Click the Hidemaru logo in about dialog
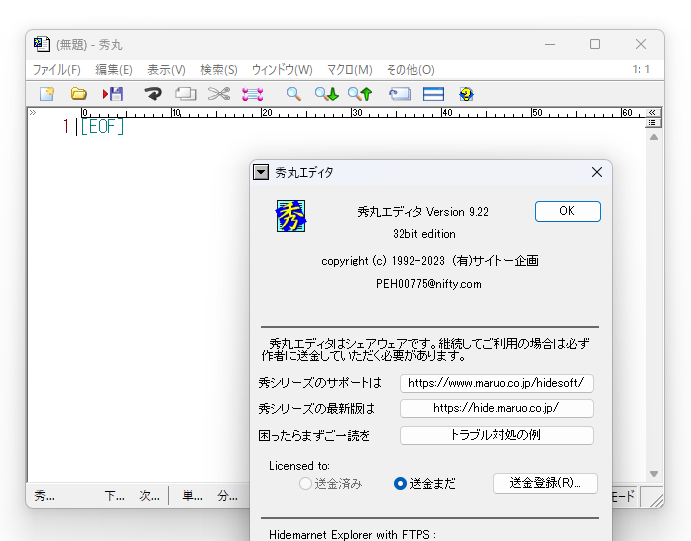The image size is (691, 541). pos(291,216)
